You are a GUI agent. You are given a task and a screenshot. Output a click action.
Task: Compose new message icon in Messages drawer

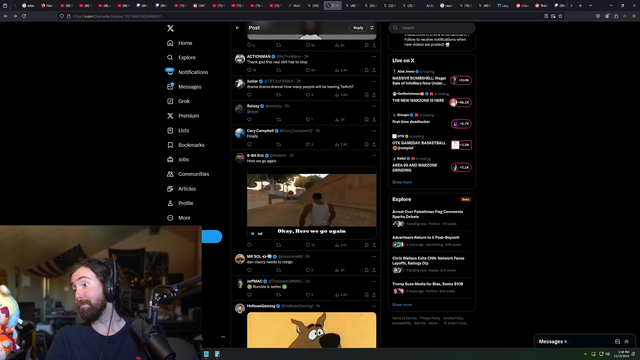click(617, 342)
